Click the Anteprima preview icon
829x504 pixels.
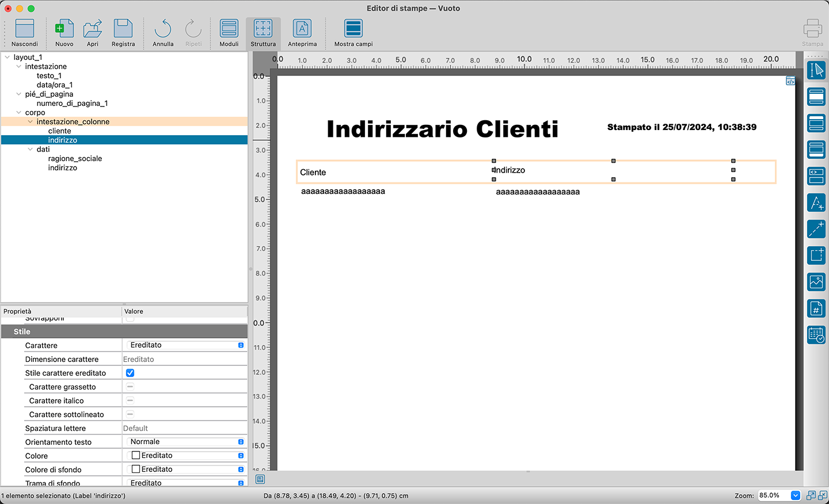coord(302,33)
